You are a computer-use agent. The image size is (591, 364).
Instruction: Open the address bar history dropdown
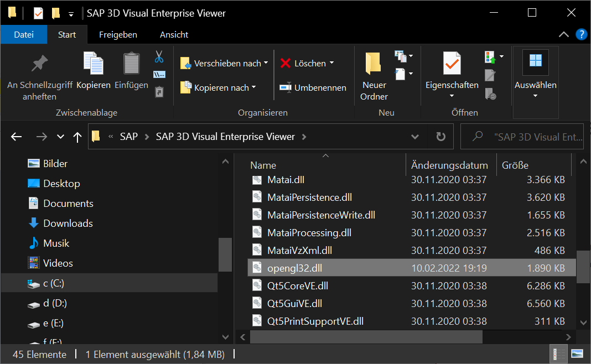[x=415, y=137]
